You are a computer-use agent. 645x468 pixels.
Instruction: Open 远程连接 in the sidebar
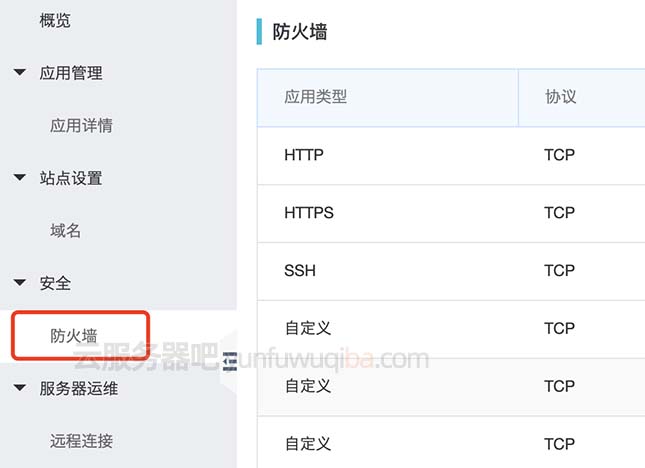point(81,441)
